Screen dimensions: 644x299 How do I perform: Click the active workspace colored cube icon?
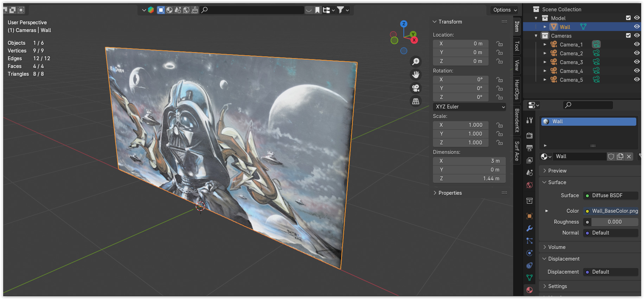pyautogui.click(x=151, y=10)
